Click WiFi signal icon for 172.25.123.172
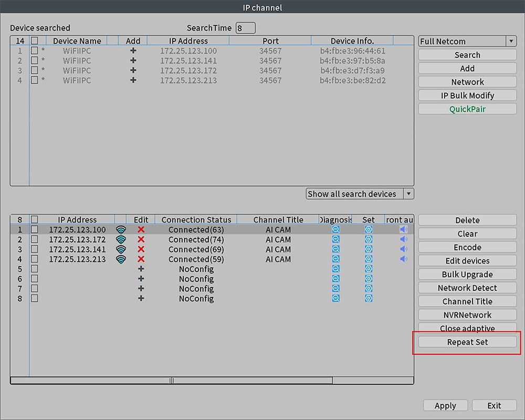Viewport: 525px width, 420px height. (x=121, y=239)
